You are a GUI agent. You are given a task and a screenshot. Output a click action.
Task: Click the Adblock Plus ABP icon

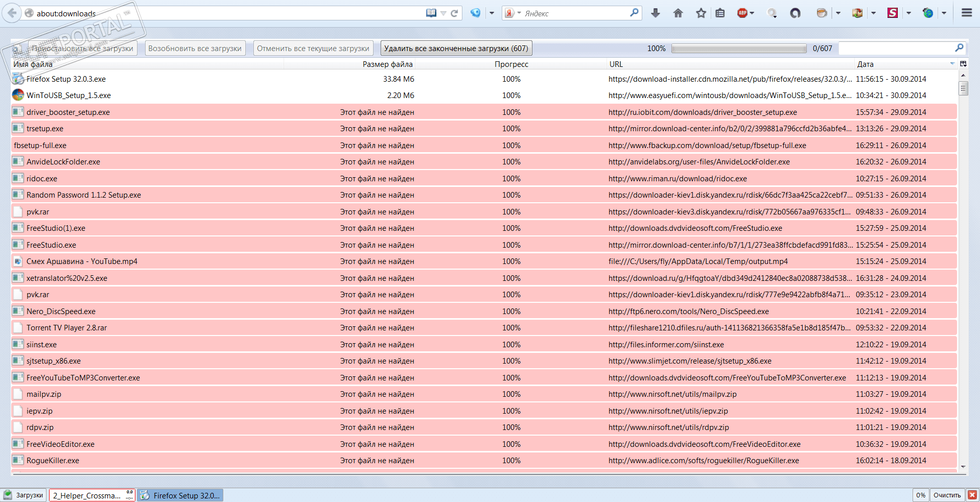pyautogui.click(x=742, y=13)
